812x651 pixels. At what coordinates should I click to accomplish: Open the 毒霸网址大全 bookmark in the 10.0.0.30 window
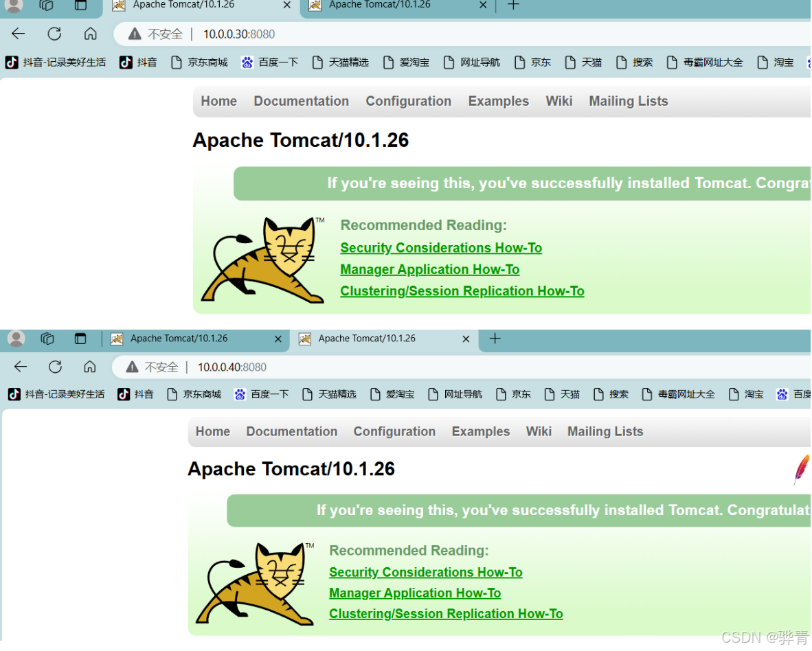click(705, 62)
